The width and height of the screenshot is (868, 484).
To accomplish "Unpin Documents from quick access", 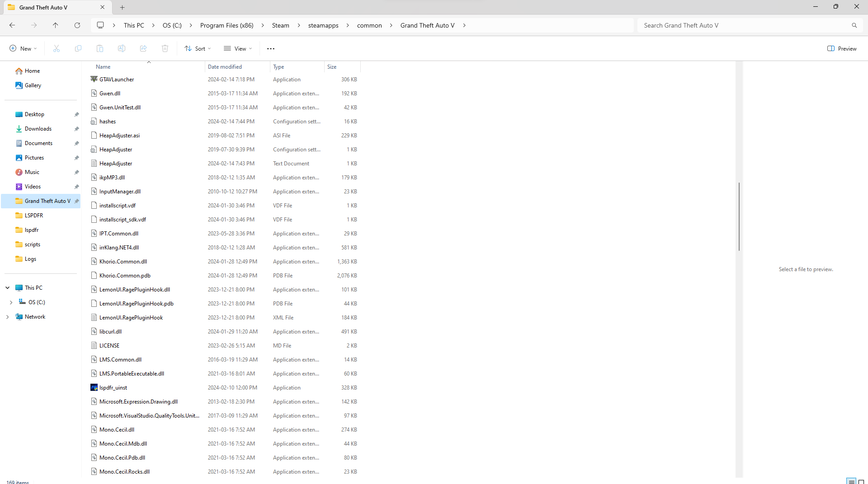I will pyautogui.click(x=77, y=143).
